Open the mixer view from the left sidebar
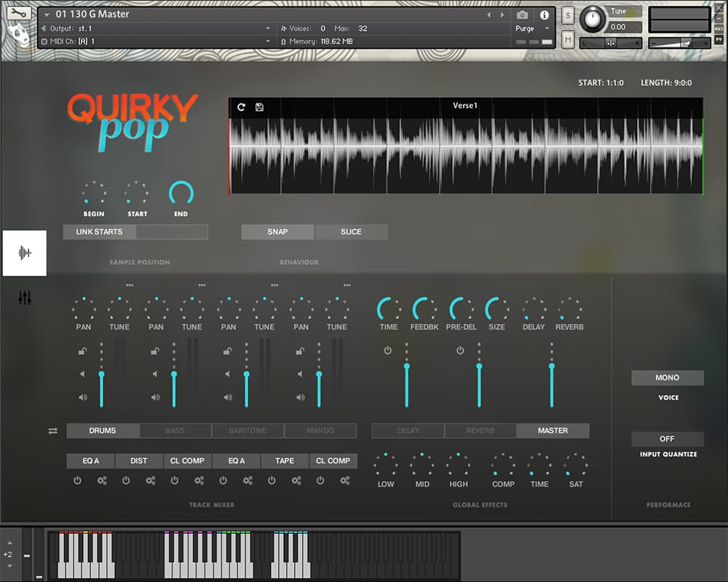The height and width of the screenshot is (582, 728). click(x=25, y=298)
